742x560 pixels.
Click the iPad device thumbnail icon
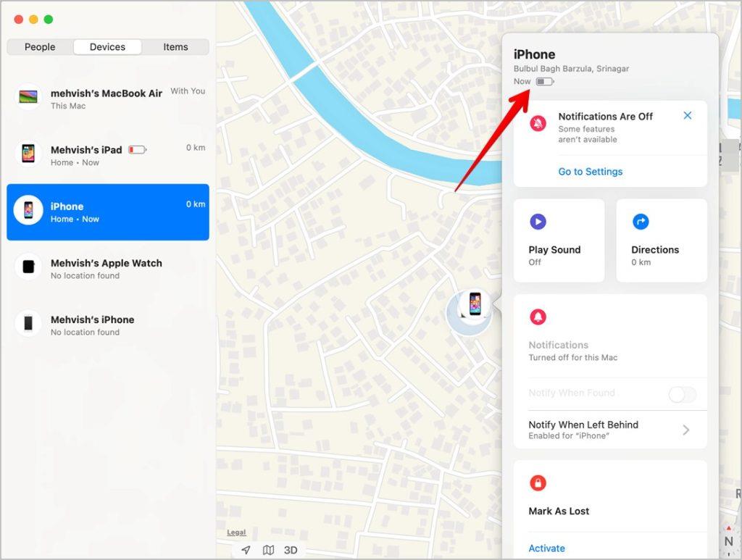(28, 154)
